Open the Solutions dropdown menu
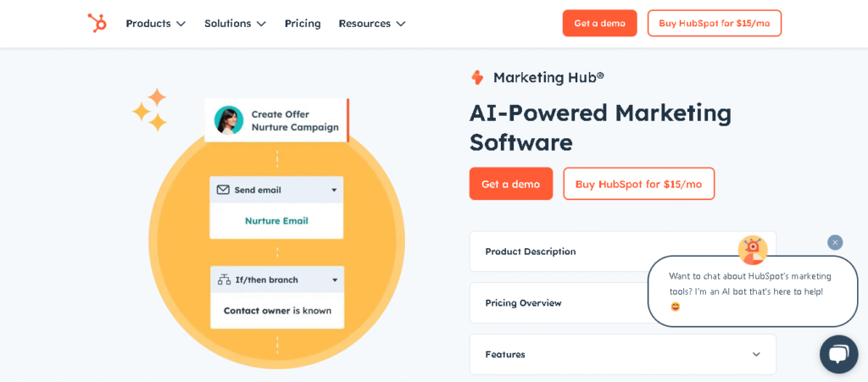 click(x=235, y=24)
